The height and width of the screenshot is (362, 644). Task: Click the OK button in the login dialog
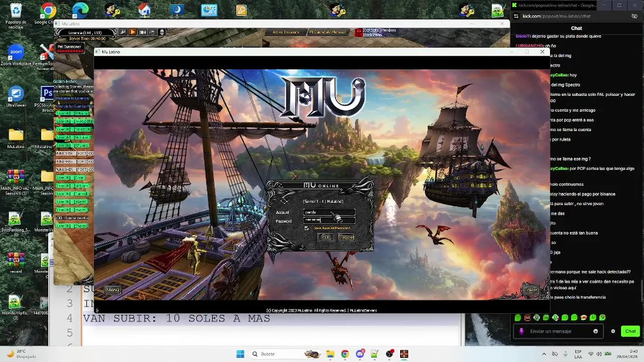[x=326, y=237]
